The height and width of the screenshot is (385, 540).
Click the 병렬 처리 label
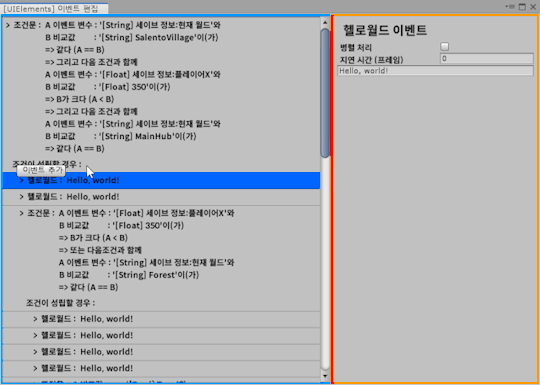coord(356,48)
